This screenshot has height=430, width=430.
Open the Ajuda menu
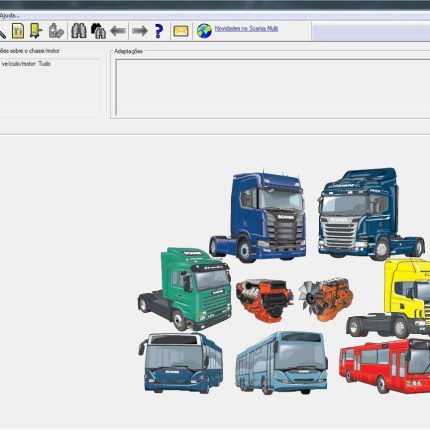pos(9,16)
